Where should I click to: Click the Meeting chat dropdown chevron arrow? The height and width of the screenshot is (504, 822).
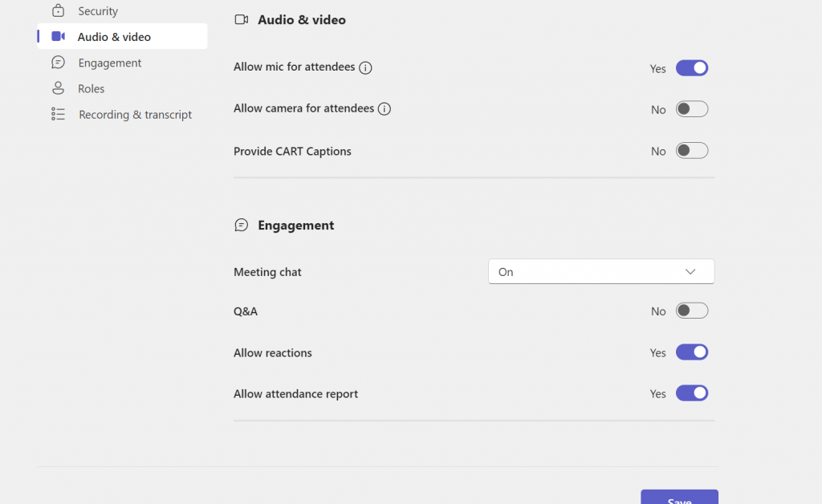[x=690, y=272]
